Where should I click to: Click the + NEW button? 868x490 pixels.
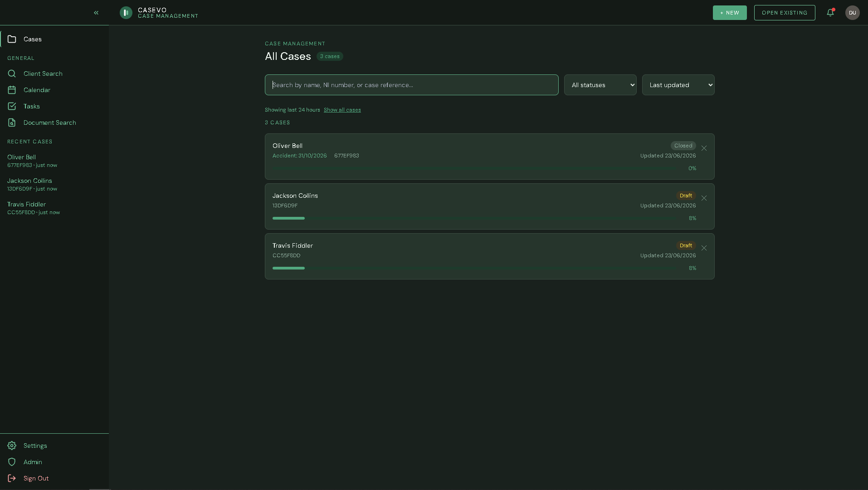pos(730,13)
